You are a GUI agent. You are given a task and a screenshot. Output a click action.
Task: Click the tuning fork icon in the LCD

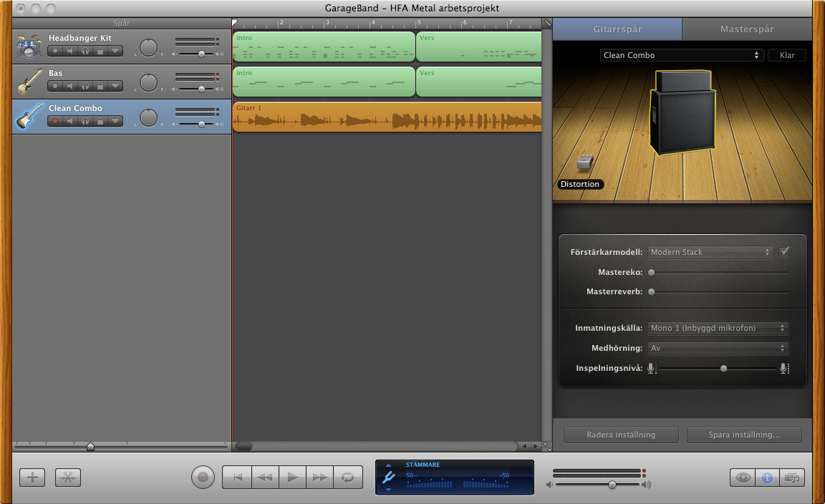click(389, 478)
